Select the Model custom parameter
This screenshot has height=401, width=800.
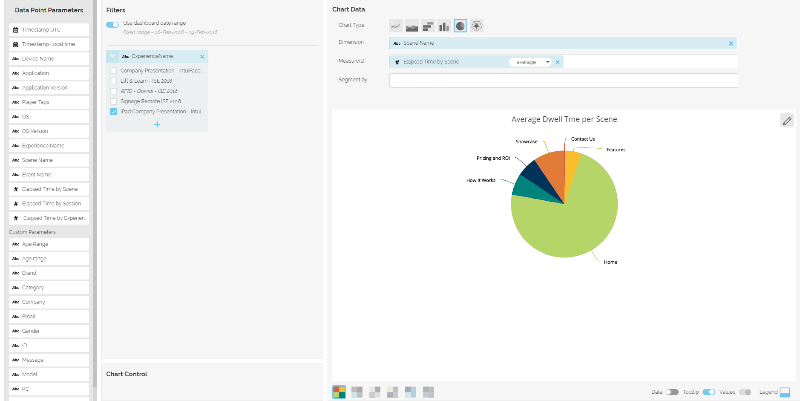49,374
